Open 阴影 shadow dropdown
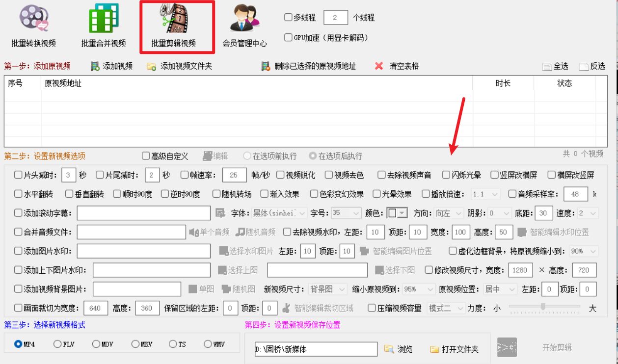The width and height of the screenshot is (618, 364). [x=499, y=213]
